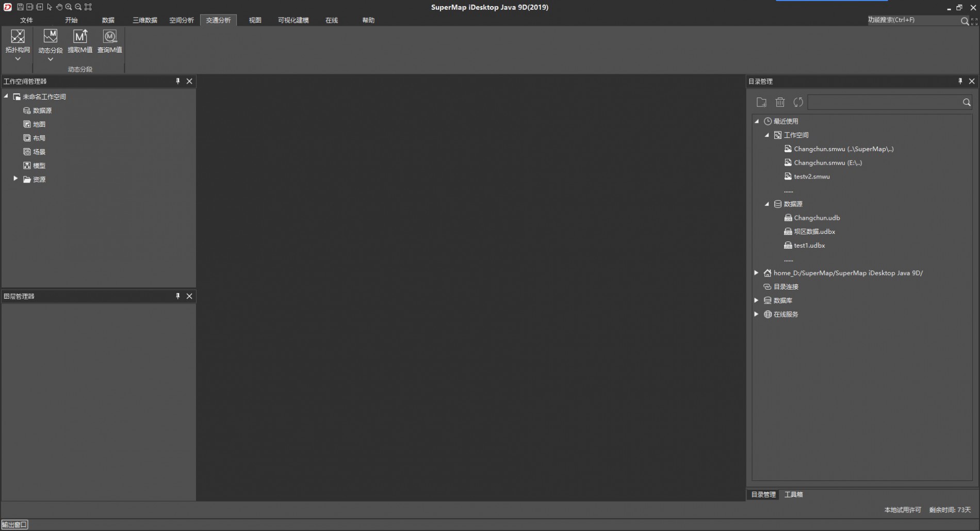This screenshot has width=980, height=531.
Task: Expand the 在线服务 node in catalog tree
Action: [x=756, y=314]
